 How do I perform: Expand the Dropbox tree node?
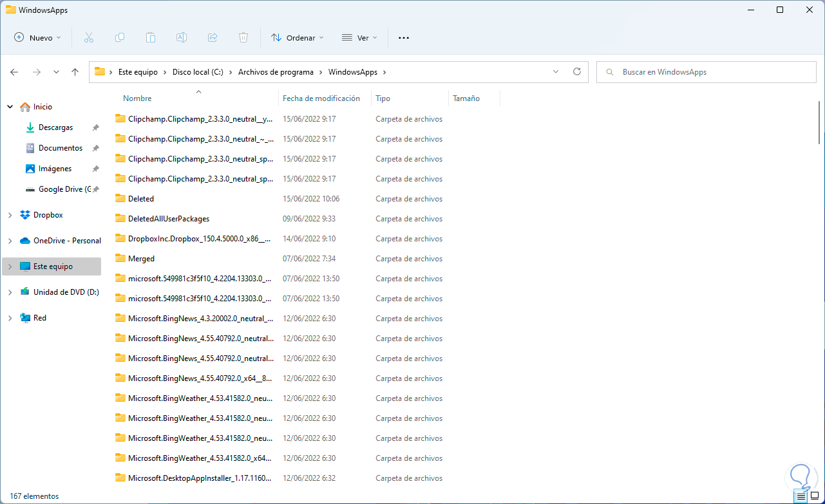coord(10,215)
